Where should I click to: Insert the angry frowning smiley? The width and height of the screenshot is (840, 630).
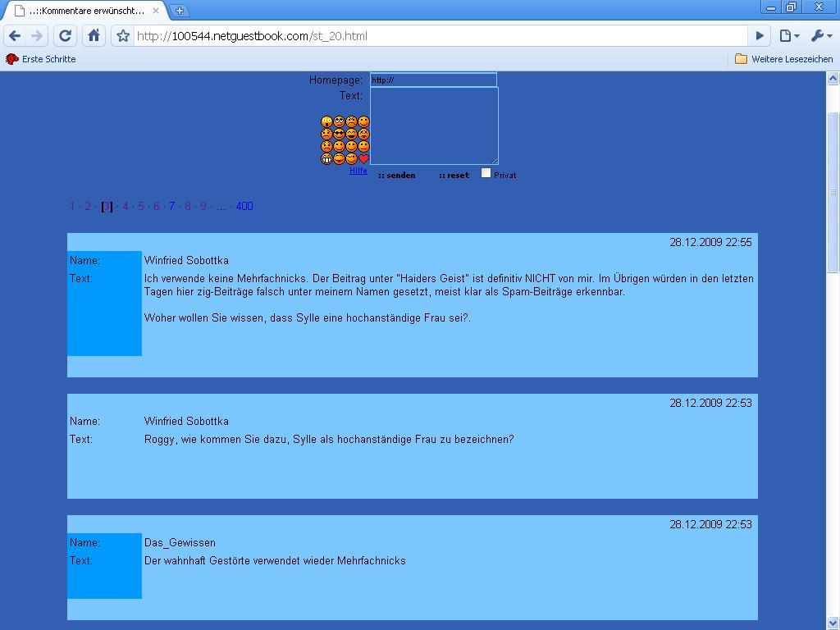pos(351,121)
